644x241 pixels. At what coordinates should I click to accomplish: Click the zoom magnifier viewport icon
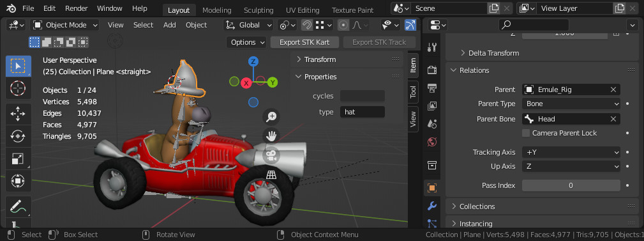tap(271, 117)
